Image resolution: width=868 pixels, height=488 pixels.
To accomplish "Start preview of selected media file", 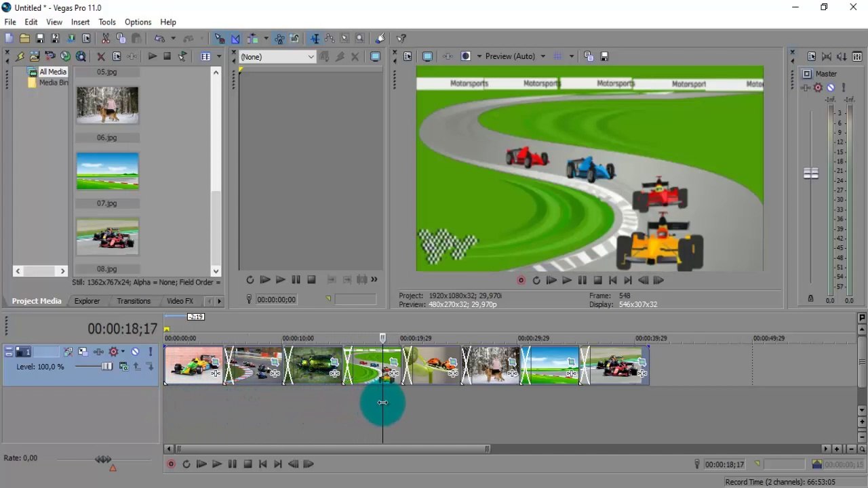I will [x=153, y=57].
